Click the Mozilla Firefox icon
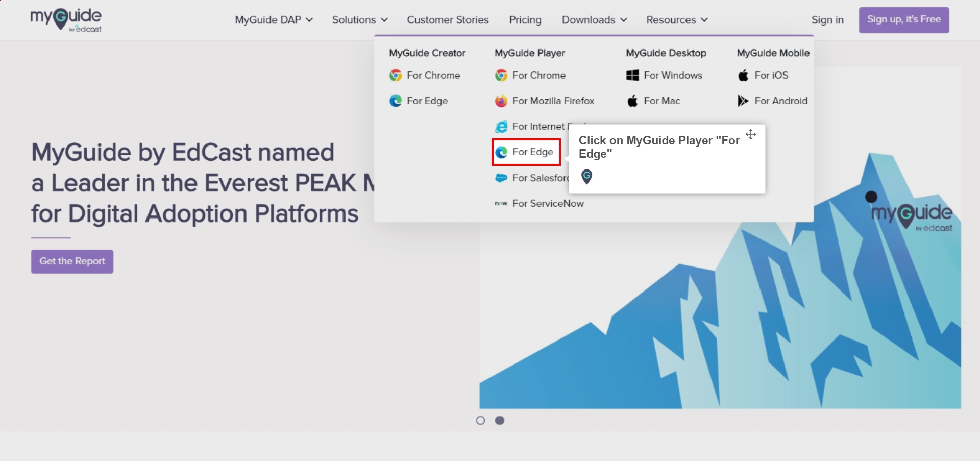Screen dimensions: 980x461 [501, 101]
